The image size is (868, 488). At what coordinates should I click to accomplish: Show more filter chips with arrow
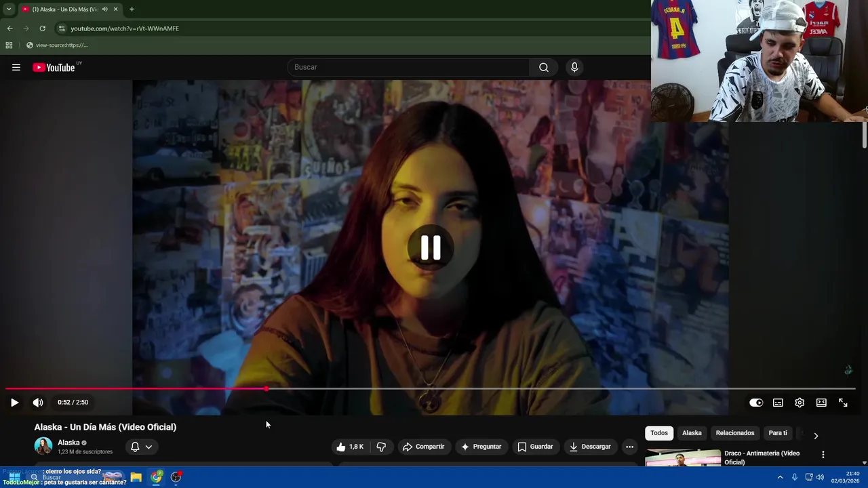[x=816, y=435]
